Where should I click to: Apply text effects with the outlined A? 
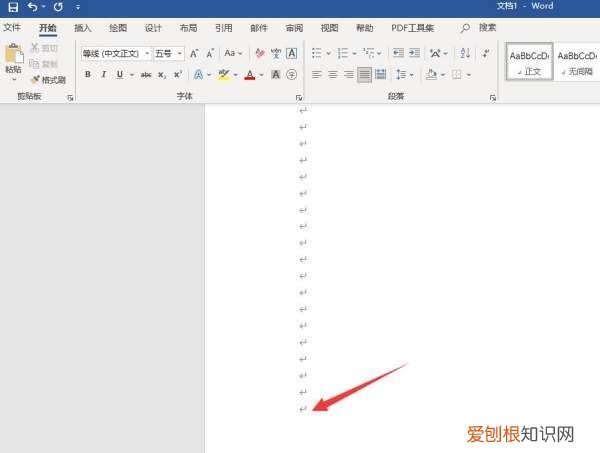click(x=198, y=74)
